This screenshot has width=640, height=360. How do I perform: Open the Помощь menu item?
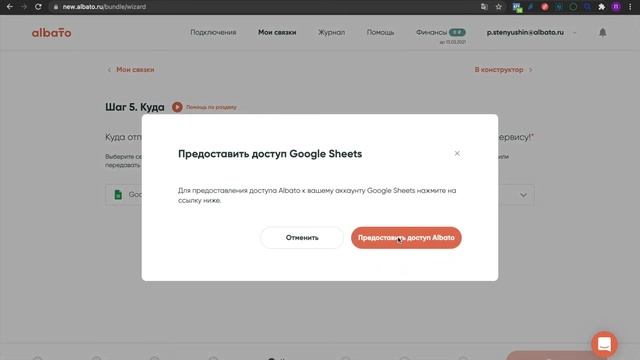(x=380, y=32)
